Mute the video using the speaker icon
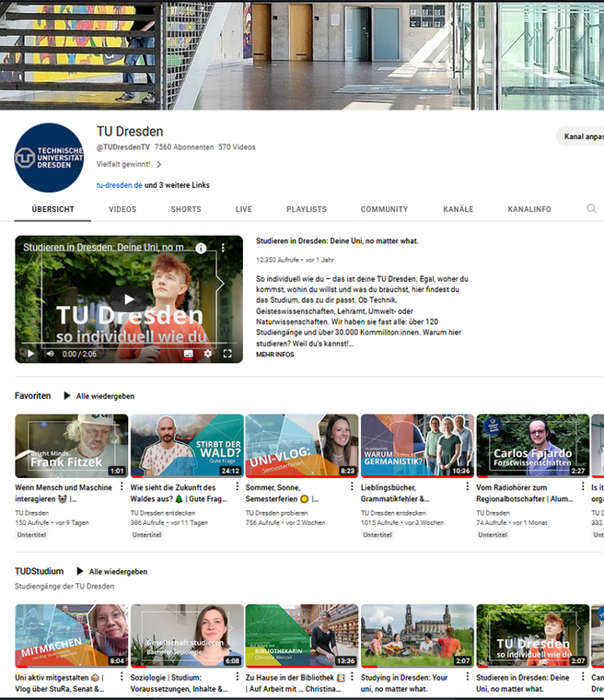The height and width of the screenshot is (700, 604). (48, 354)
